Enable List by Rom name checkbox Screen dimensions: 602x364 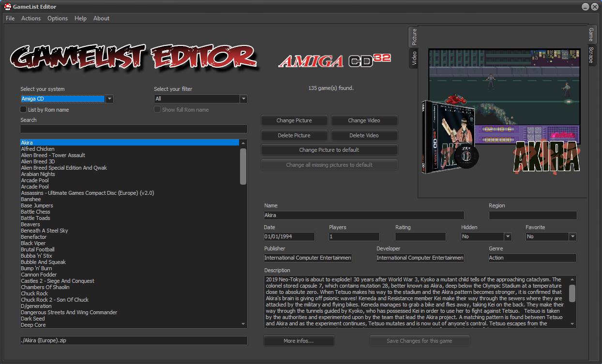[x=23, y=110]
